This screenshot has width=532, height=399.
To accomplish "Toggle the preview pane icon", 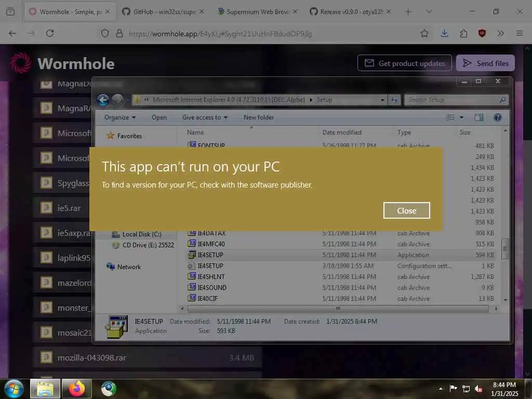I will pos(478,117).
